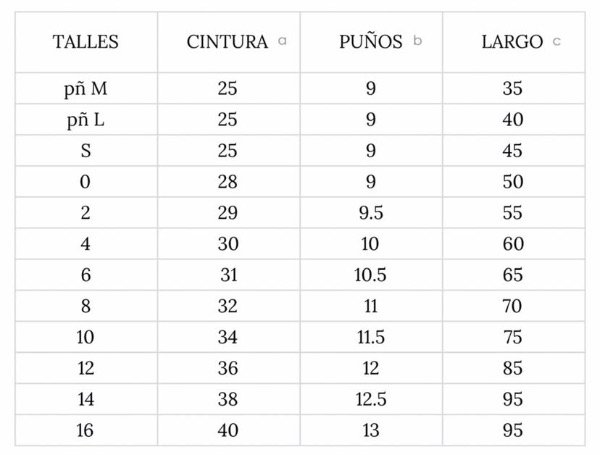Viewport: 600px width, 455px height.
Task: Select puños value 10.5 in size 6 row
Action: click(370, 275)
